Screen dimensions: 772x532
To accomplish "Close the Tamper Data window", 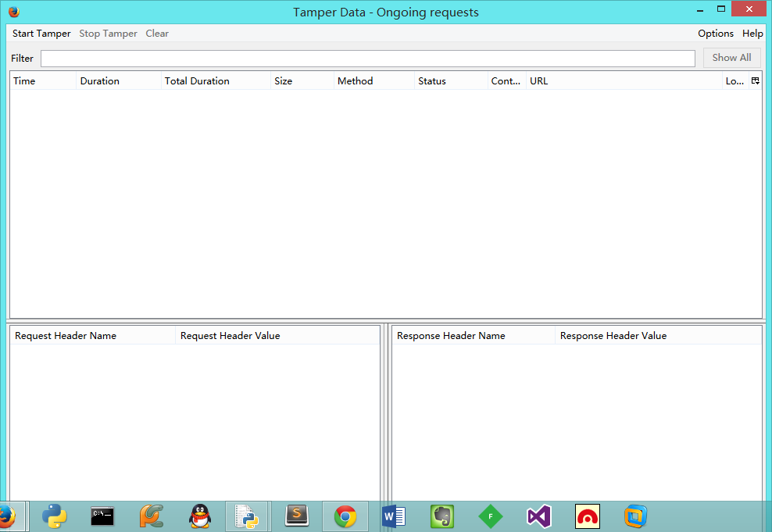I will coord(749,9).
